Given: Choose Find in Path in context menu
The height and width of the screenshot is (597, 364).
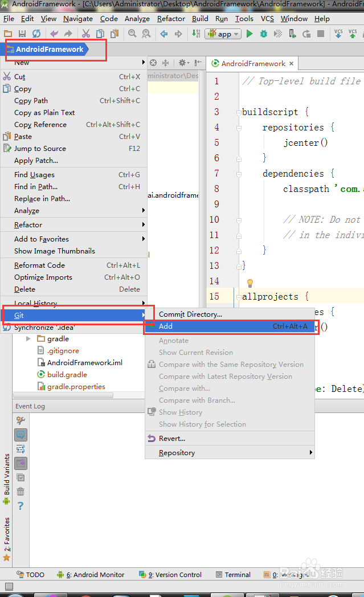Looking at the screenshot, I should click(x=73, y=187).
